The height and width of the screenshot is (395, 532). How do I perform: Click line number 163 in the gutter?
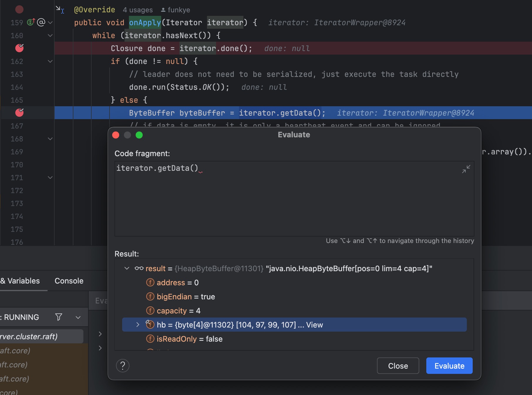click(x=17, y=74)
